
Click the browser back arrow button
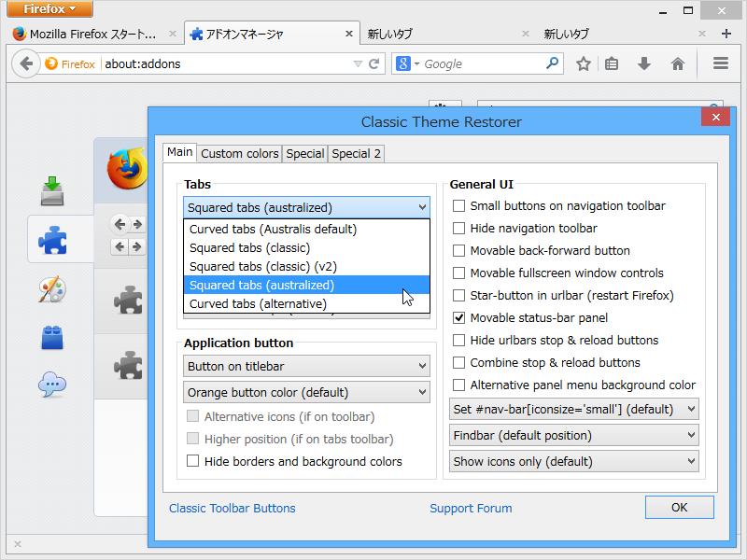click(x=26, y=63)
